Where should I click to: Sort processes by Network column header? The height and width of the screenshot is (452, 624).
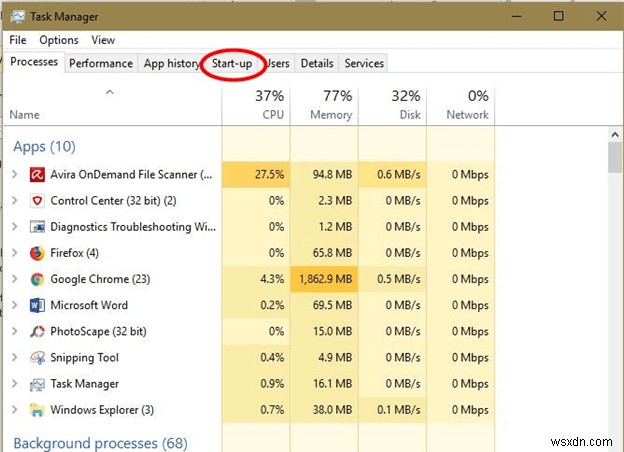tap(461, 105)
